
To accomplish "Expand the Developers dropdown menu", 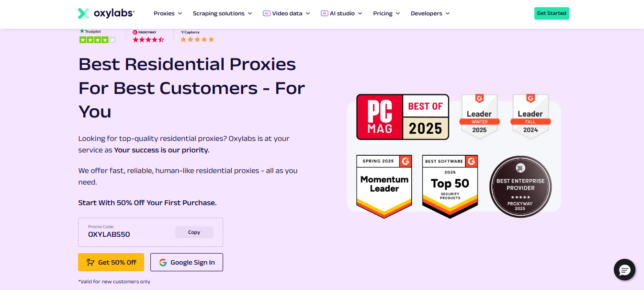I will pyautogui.click(x=430, y=13).
